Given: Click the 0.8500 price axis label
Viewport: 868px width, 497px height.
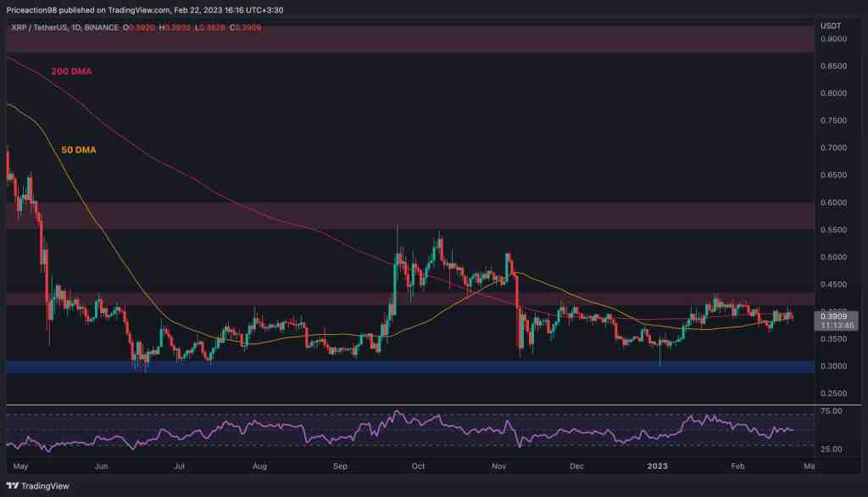Looking at the screenshot, I should click(x=833, y=66).
